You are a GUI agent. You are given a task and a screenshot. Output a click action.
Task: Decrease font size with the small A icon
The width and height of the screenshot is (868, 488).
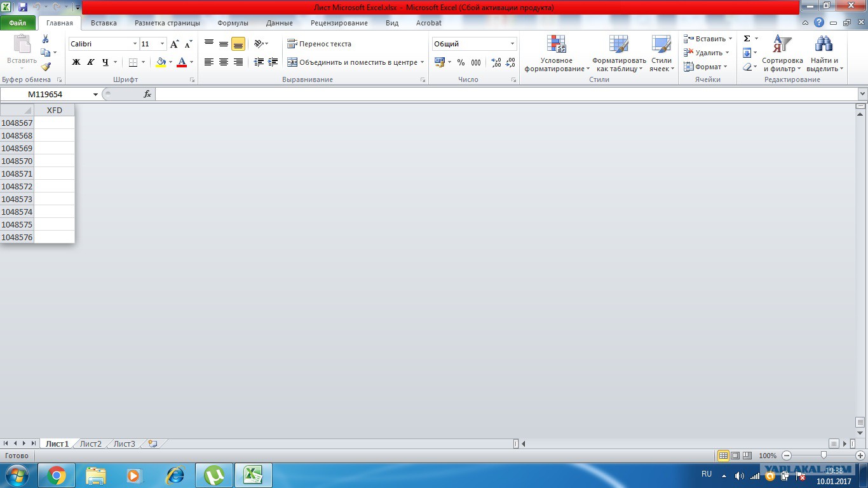click(x=188, y=44)
